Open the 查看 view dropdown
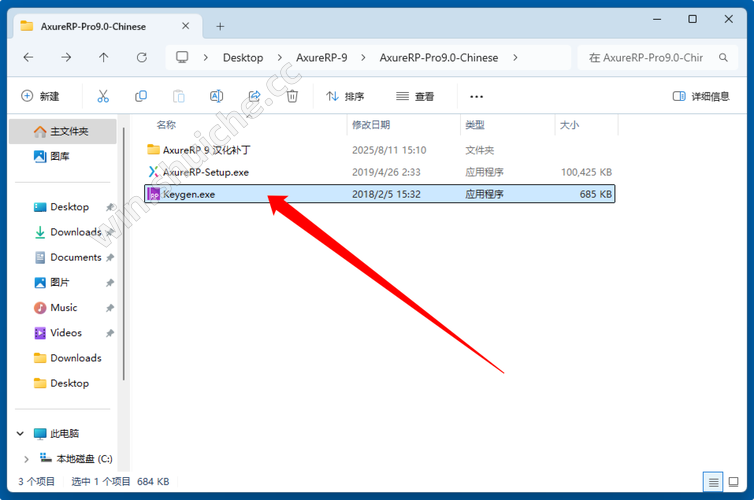 point(415,97)
